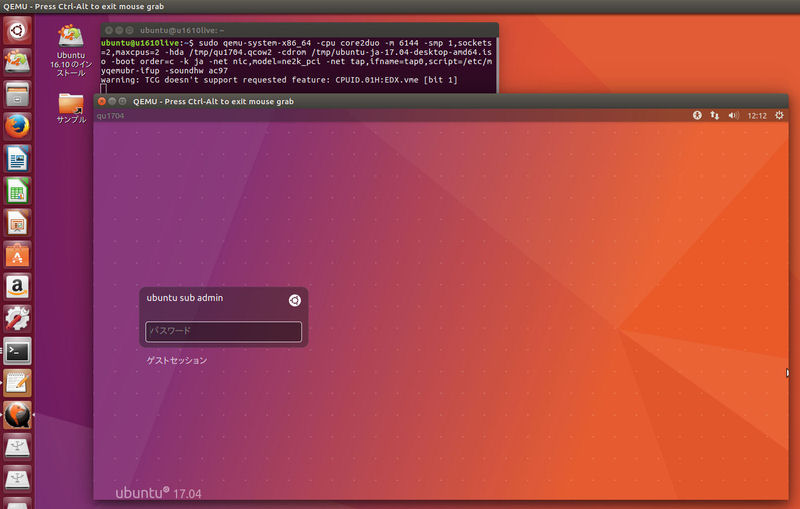Focus the パスワード password field
The height and width of the screenshot is (509, 800).
tap(223, 332)
